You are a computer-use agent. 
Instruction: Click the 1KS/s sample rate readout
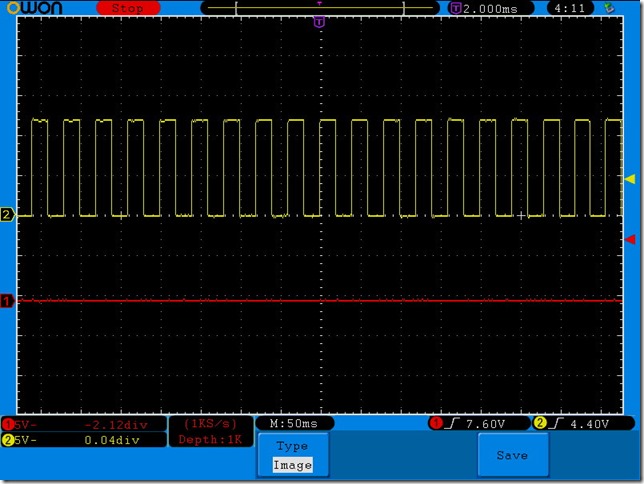(x=210, y=424)
